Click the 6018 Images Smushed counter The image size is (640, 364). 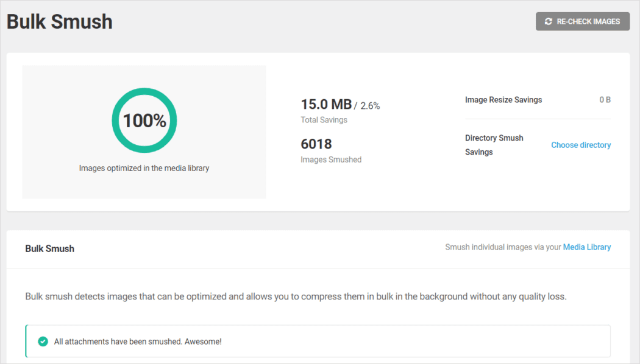point(315,144)
